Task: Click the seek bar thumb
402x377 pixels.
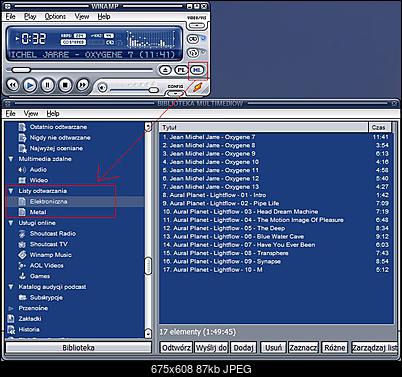Action: 21,70
